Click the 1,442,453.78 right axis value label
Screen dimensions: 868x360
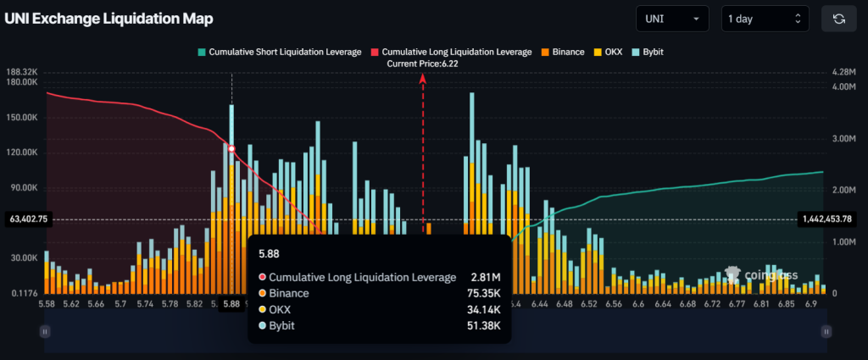pyautogui.click(x=832, y=219)
